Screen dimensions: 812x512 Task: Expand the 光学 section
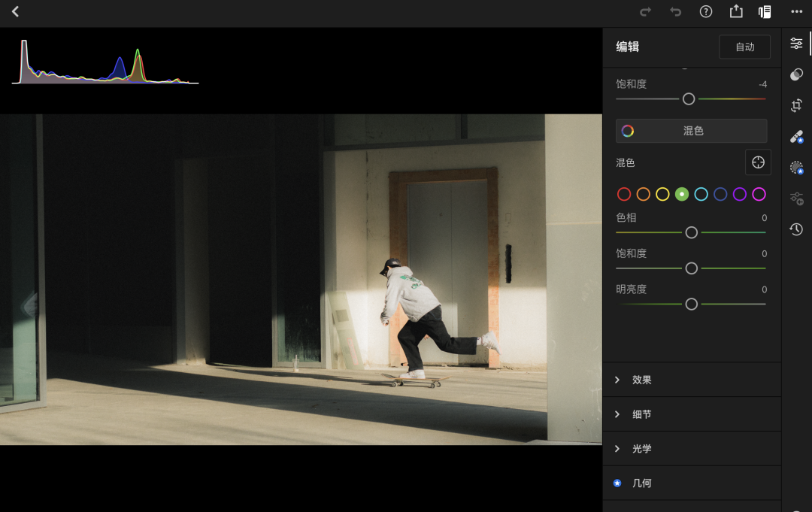pos(641,449)
